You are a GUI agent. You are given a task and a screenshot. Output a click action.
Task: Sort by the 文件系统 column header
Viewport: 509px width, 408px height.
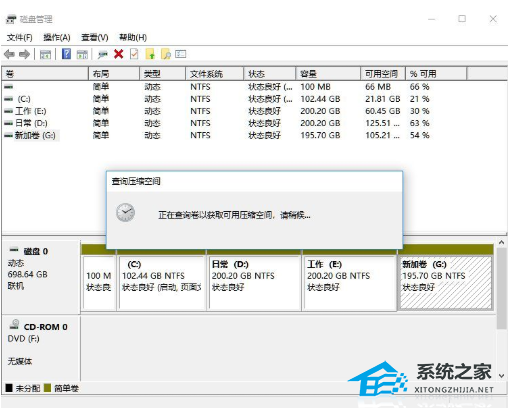(x=215, y=74)
